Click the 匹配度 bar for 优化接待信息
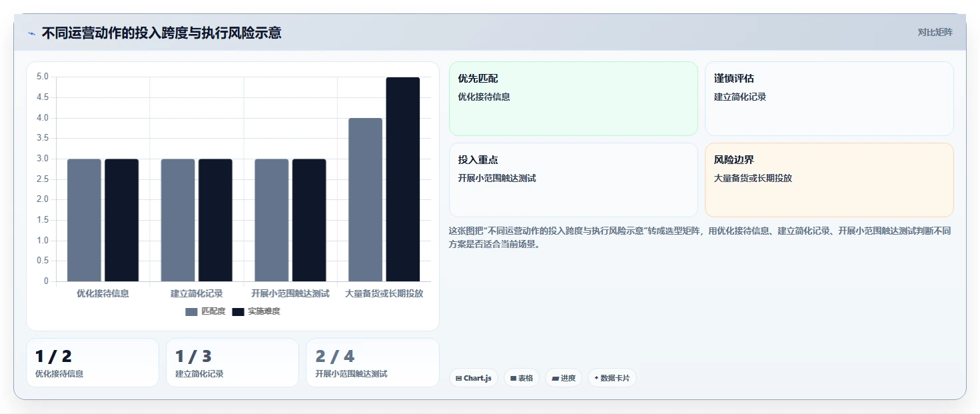Image resolution: width=980 pixels, height=414 pixels. (84, 220)
